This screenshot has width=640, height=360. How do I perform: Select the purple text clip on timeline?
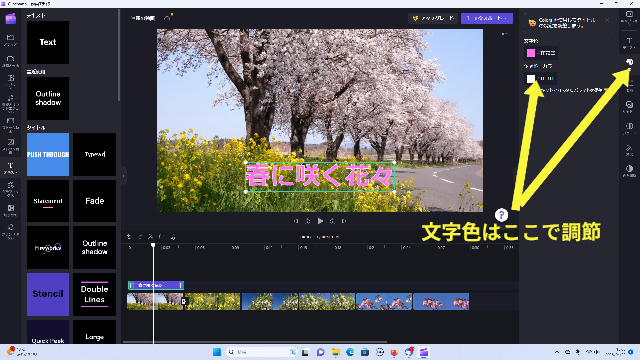pos(156,285)
